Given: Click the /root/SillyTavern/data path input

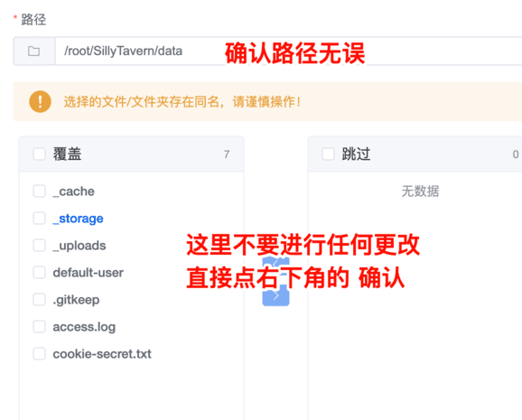Looking at the screenshot, I should tap(288, 51).
